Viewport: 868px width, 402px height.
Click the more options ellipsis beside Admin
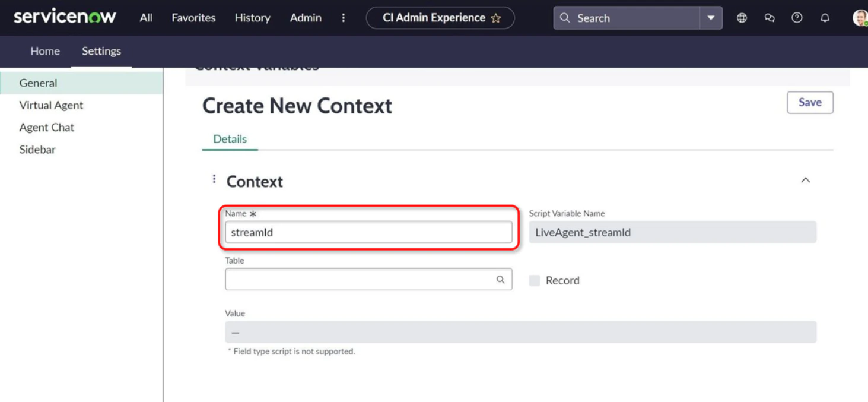pyautogui.click(x=343, y=18)
